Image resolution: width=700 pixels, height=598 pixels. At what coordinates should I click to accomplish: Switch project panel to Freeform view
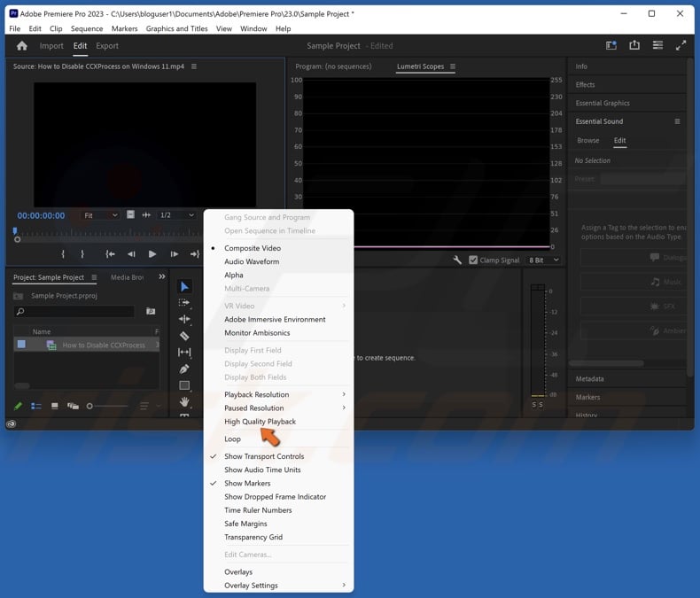coord(73,406)
